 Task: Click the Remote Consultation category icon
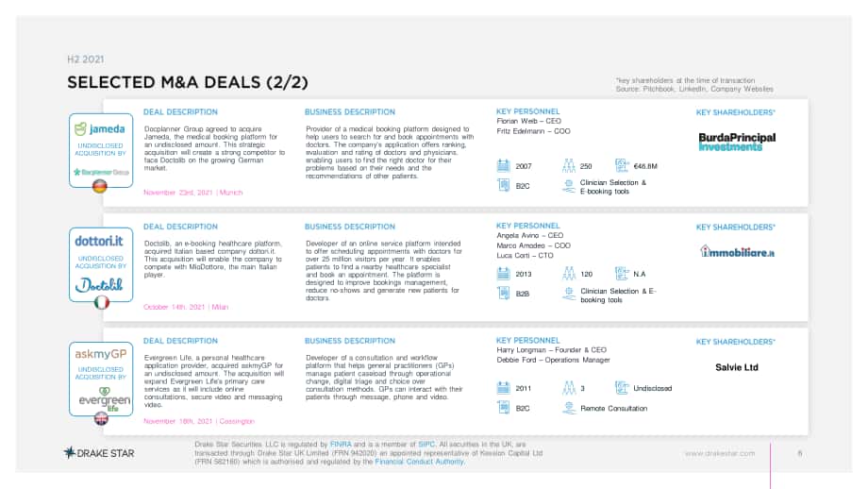point(569,408)
